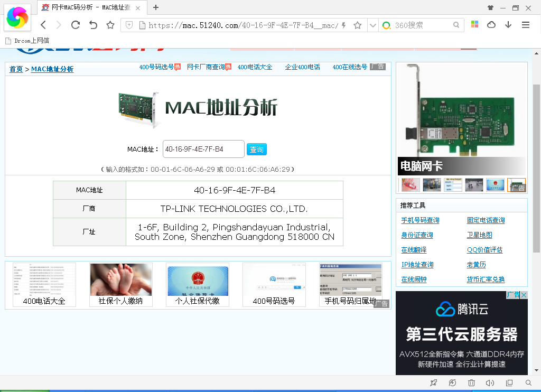This screenshot has width=541, height=392.
Task: Click the browser logo icon at top left
Action: click(x=17, y=17)
